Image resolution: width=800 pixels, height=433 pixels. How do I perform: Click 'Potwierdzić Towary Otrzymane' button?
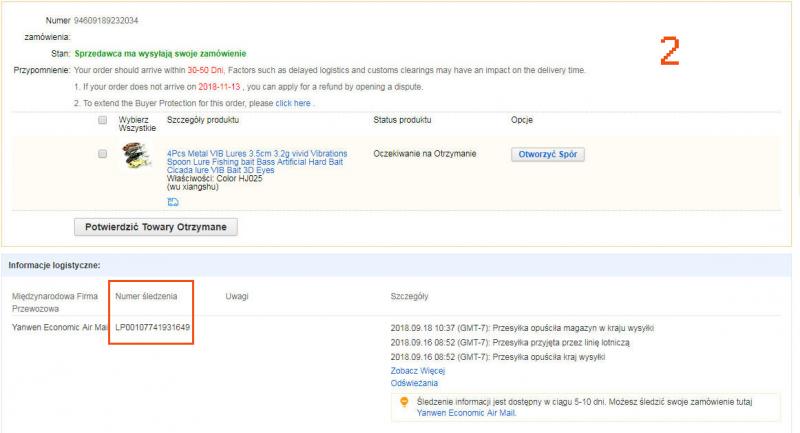click(x=155, y=227)
